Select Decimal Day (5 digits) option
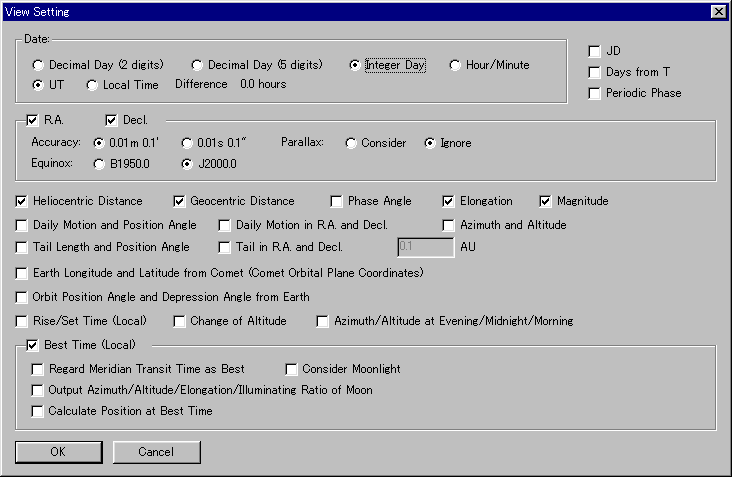Image resolution: width=732 pixels, height=477 pixels. pos(197,65)
